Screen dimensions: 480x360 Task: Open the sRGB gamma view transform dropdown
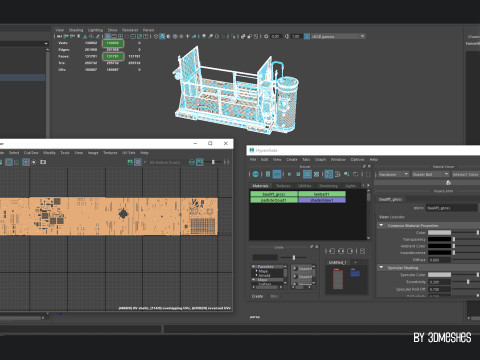pos(338,36)
